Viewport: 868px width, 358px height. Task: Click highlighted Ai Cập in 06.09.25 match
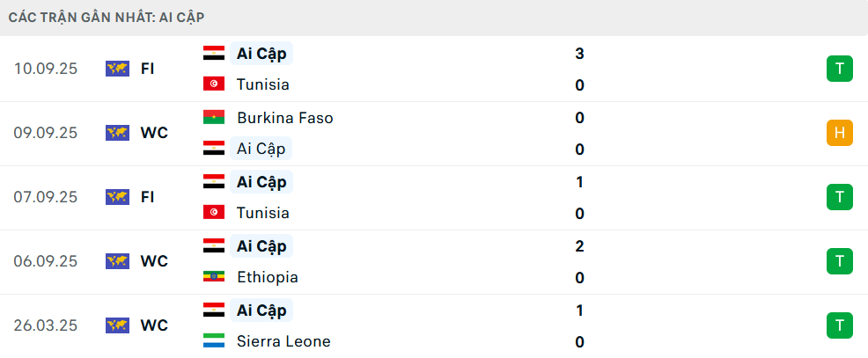click(261, 245)
